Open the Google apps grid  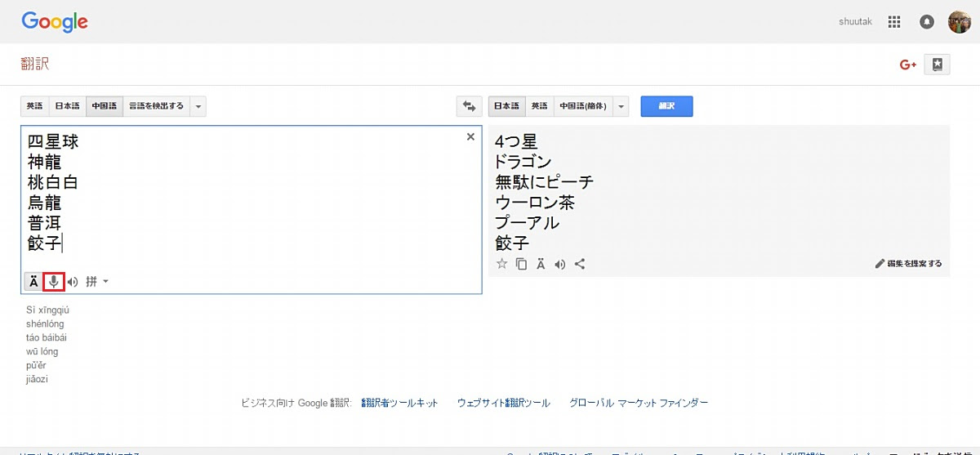click(x=894, y=22)
